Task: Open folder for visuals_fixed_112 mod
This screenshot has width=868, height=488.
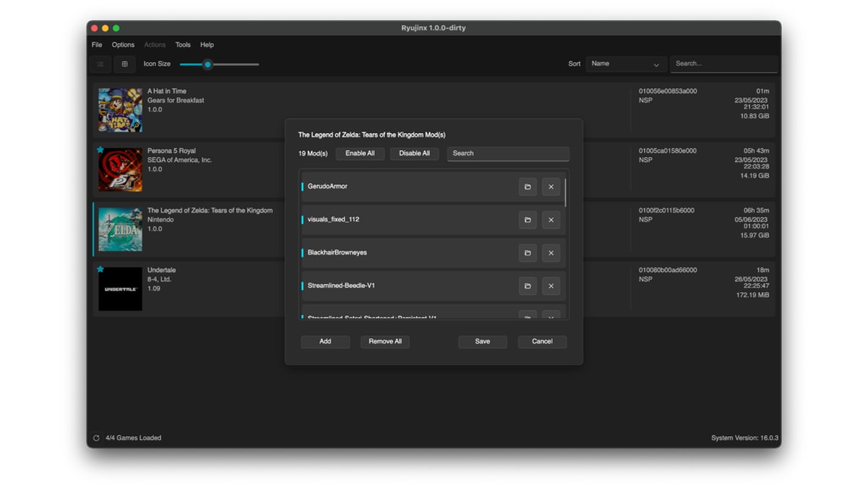Action: 527,220
